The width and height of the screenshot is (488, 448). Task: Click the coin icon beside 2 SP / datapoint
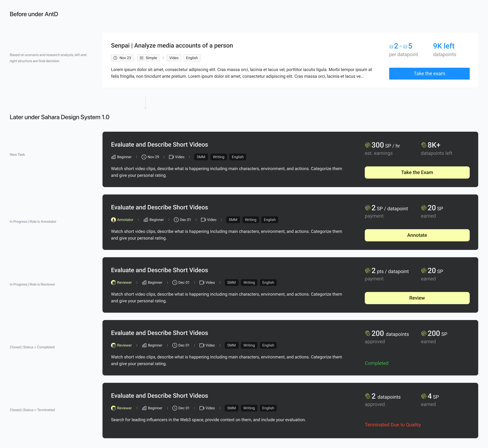pyautogui.click(x=367, y=208)
